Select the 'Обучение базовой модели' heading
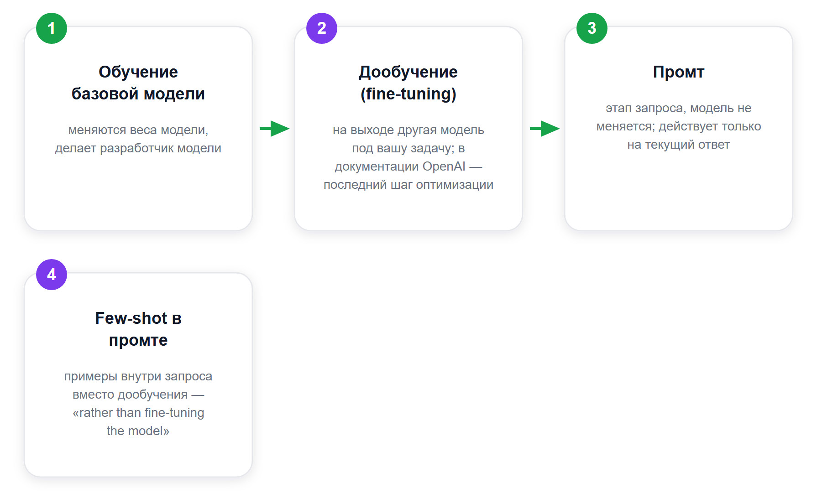This screenshot has height=504, width=817. click(138, 83)
